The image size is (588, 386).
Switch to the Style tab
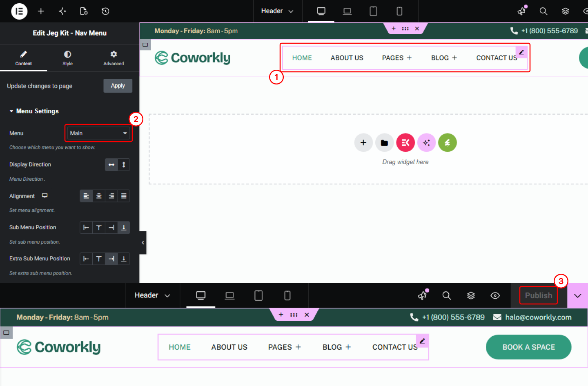pos(68,58)
